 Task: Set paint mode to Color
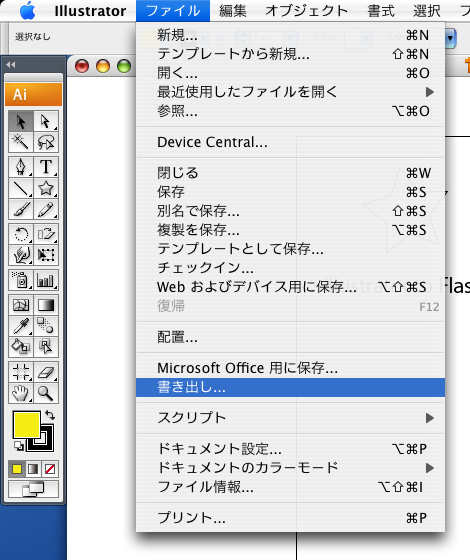tap(17, 469)
